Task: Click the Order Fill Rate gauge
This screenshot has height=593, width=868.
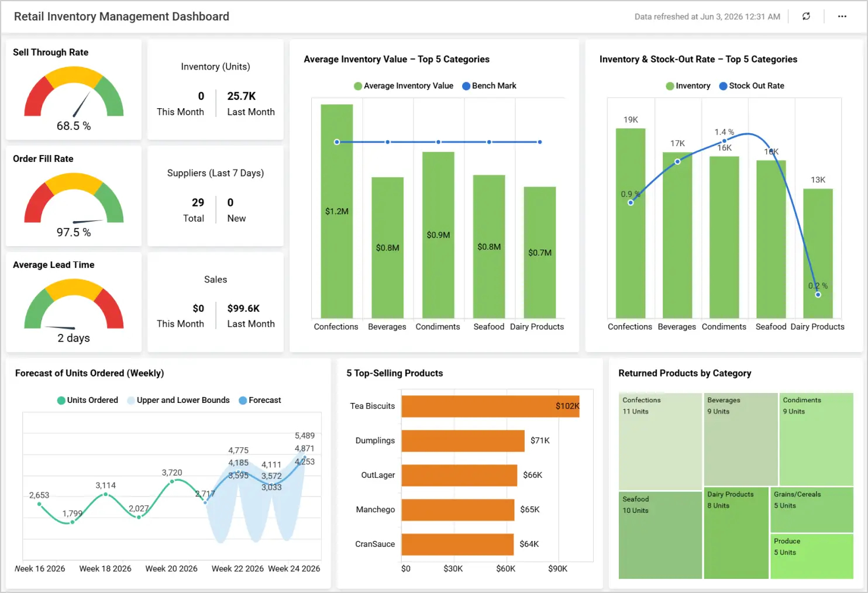Action: (74, 199)
